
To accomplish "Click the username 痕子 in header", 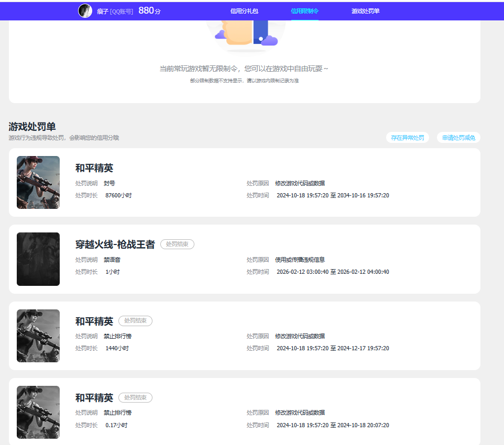I will (103, 12).
